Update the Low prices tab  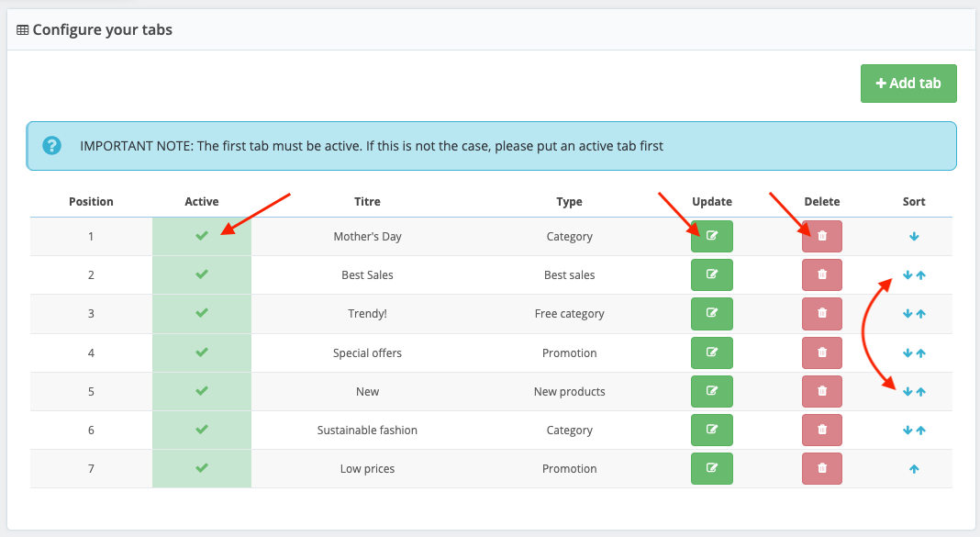click(712, 469)
